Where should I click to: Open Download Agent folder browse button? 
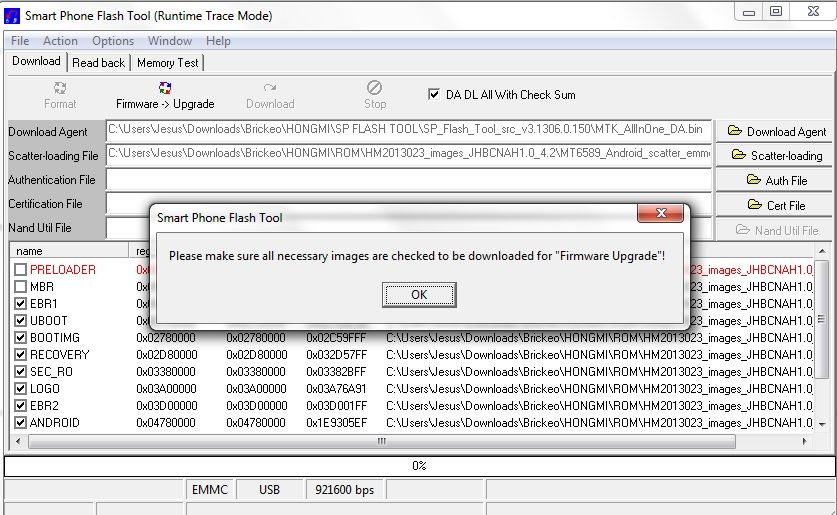click(776, 131)
